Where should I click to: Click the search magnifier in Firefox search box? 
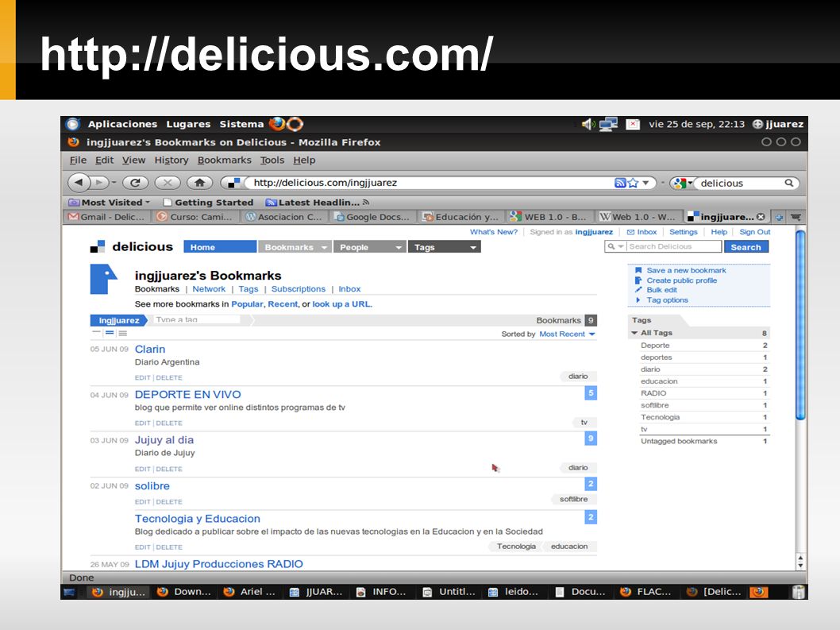[788, 183]
